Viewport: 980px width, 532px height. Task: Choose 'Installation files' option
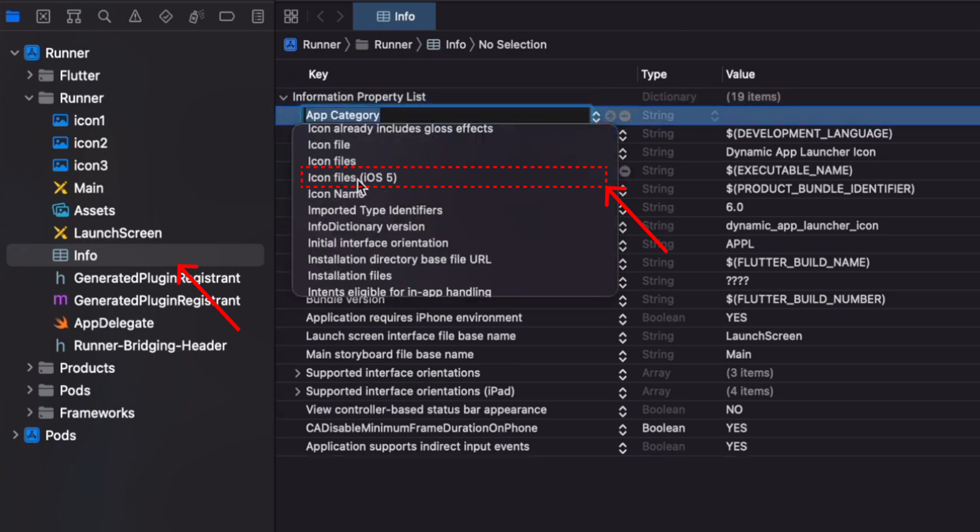[x=349, y=276]
